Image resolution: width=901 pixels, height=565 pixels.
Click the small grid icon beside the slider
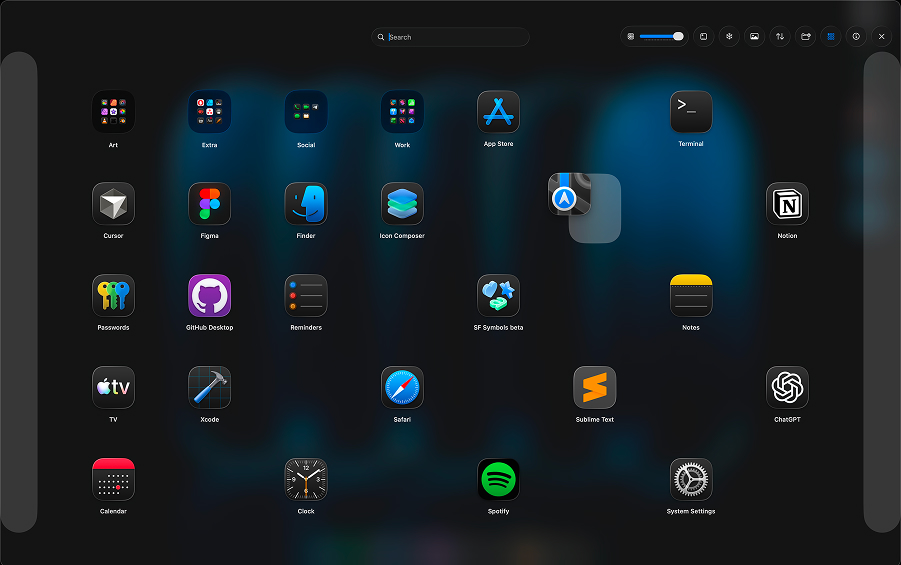tap(630, 36)
